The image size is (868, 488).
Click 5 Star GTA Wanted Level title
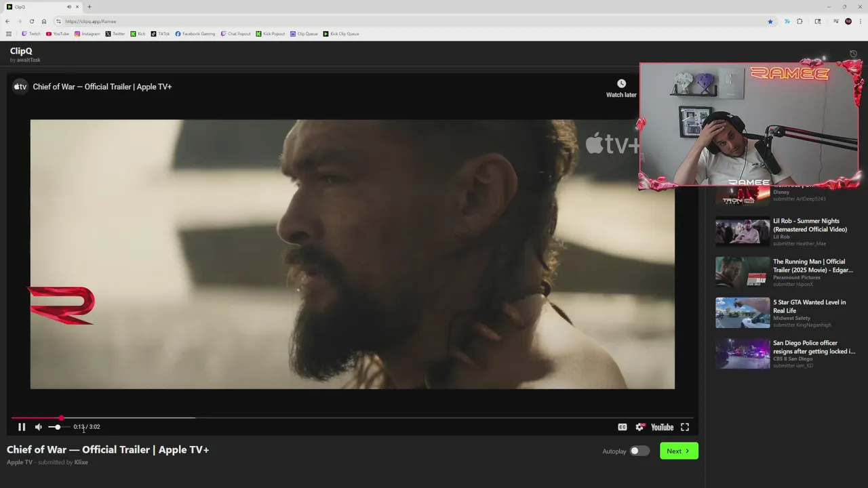[x=810, y=306]
